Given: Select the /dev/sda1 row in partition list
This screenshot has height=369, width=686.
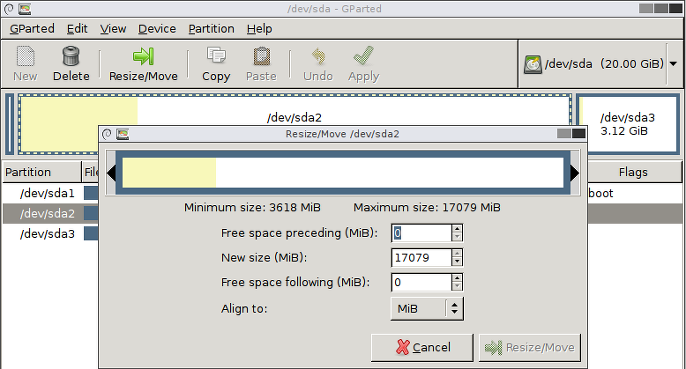Looking at the screenshot, I should click(51, 193).
